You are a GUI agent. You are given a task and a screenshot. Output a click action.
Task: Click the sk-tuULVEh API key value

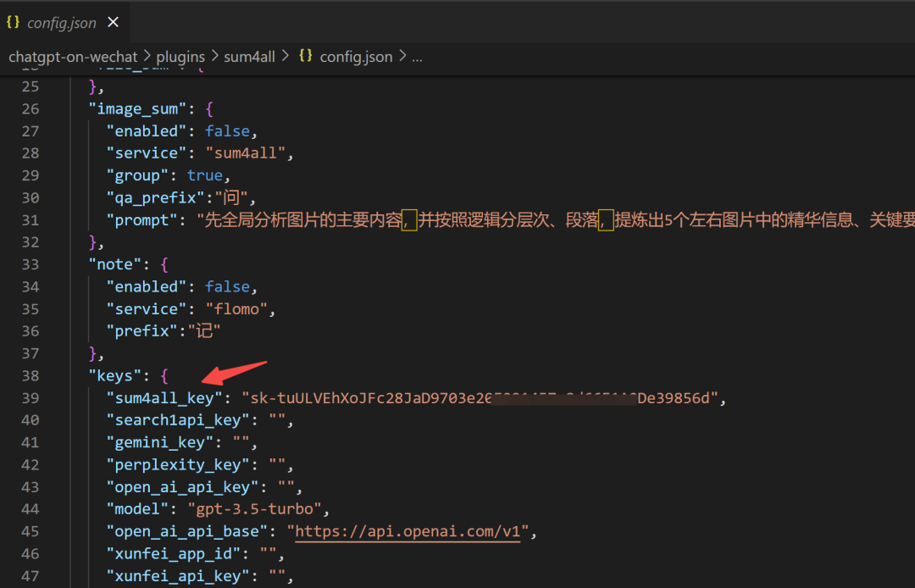pos(479,398)
